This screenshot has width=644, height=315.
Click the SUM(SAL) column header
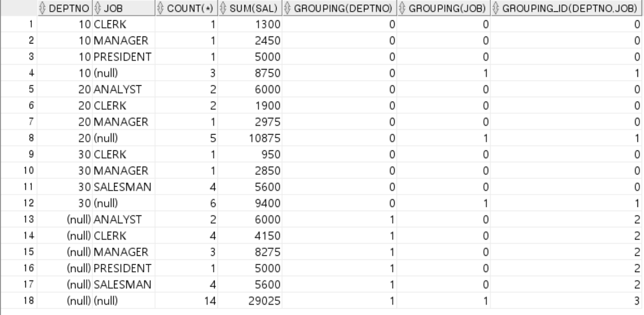[250, 8]
